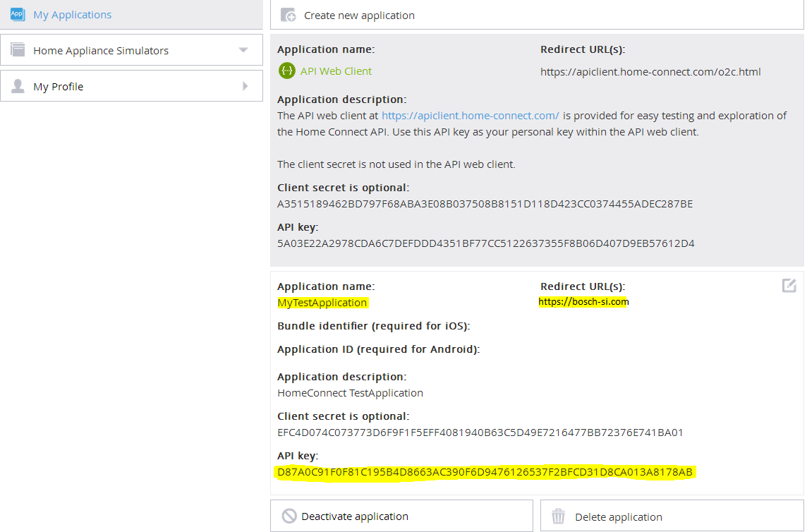The height and width of the screenshot is (532, 807).
Task: Open the edit icon for MyTestApplication
Action: (789, 286)
